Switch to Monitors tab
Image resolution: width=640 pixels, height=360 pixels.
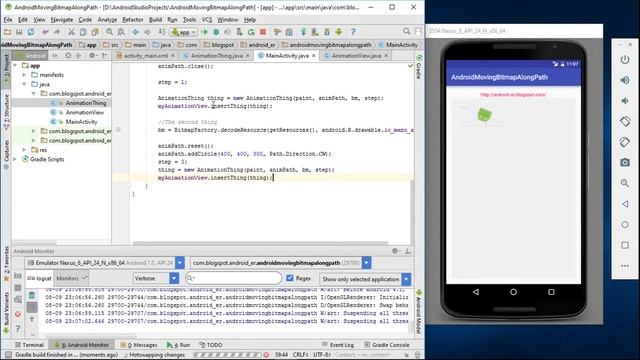click(70, 278)
